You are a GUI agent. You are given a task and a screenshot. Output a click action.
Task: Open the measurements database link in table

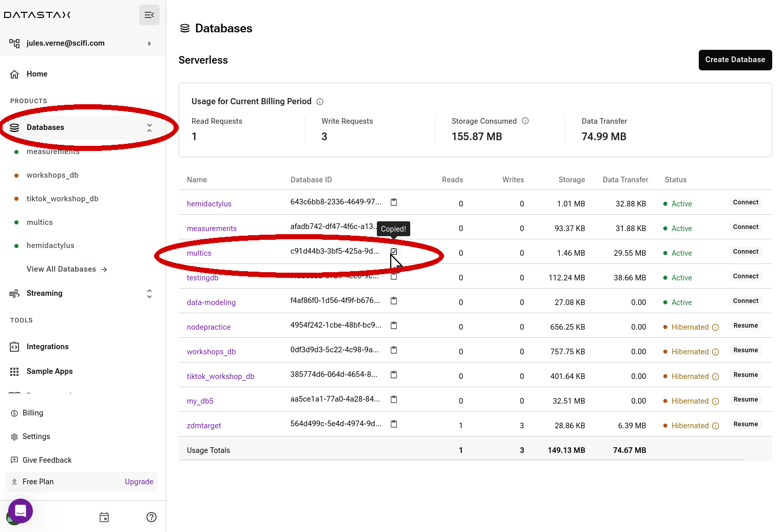tap(212, 229)
